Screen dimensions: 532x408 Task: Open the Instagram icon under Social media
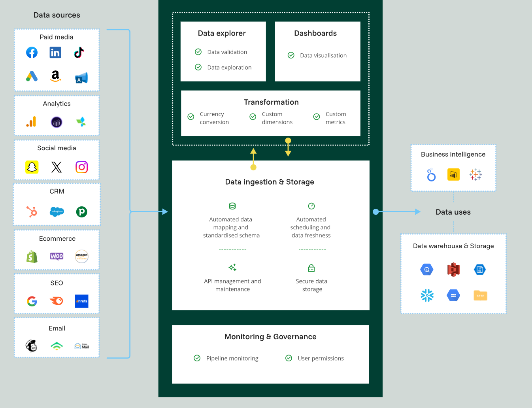pos(81,167)
